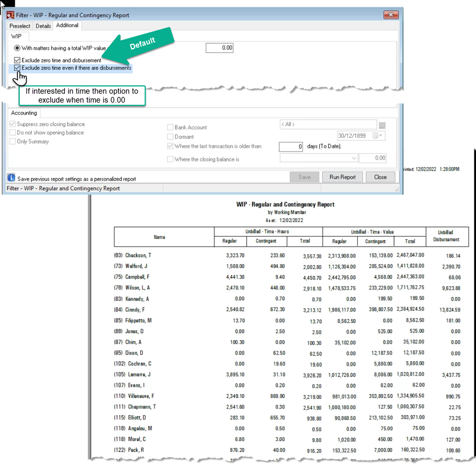
Task: Click the browse button next to Bank Account field
Action: pos(382,125)
